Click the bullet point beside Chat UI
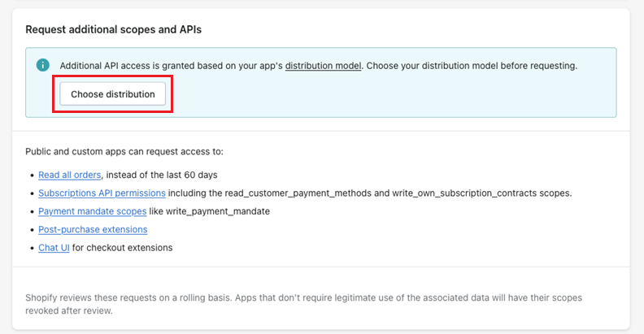Viewport: 644px width, 334px height. 30,248
